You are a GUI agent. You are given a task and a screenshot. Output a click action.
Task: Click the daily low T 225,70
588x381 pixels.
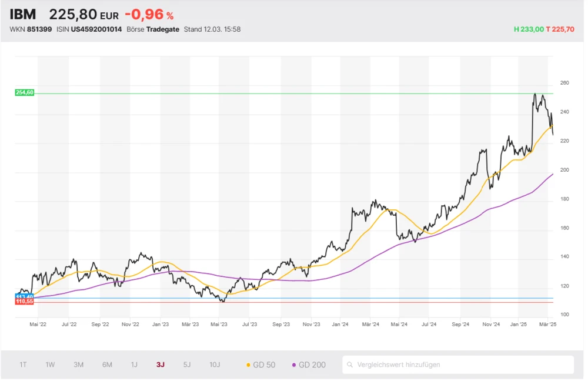[x=560, y=29]
